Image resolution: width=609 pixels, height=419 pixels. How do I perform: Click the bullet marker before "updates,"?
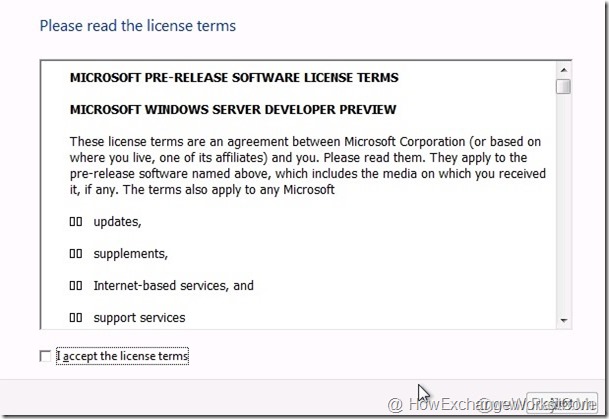(76, 221)
